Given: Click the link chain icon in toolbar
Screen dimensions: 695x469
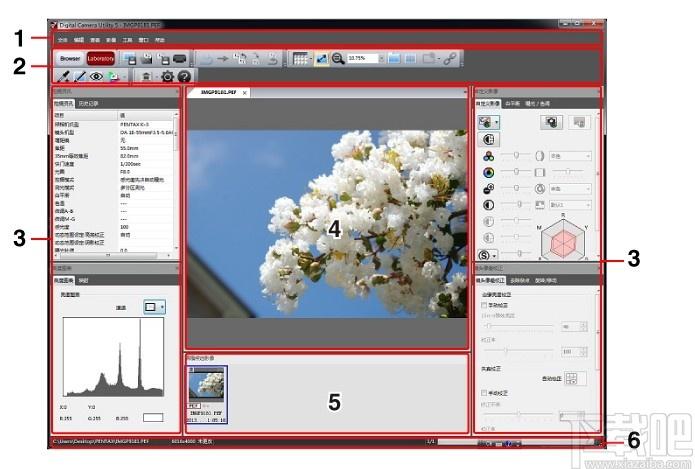Looking at the screenshot, I should pos(451,59).
